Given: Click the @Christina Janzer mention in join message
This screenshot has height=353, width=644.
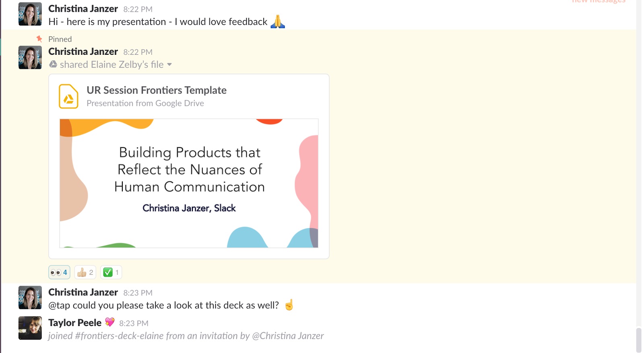Looking at the screenshot, I should pos(288,336).
